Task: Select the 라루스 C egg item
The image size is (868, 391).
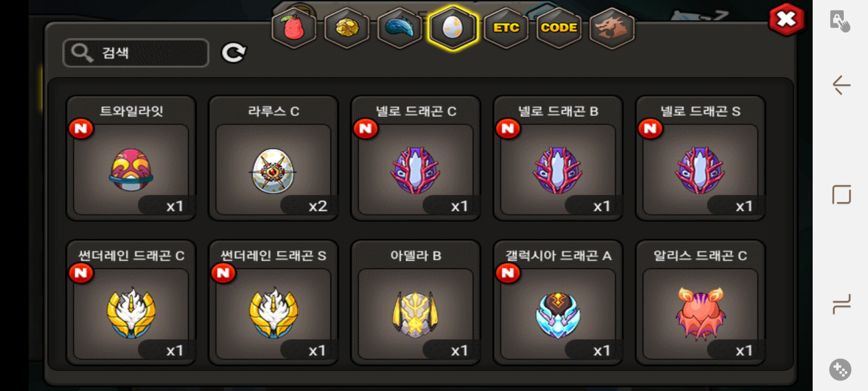Action: 273,158
